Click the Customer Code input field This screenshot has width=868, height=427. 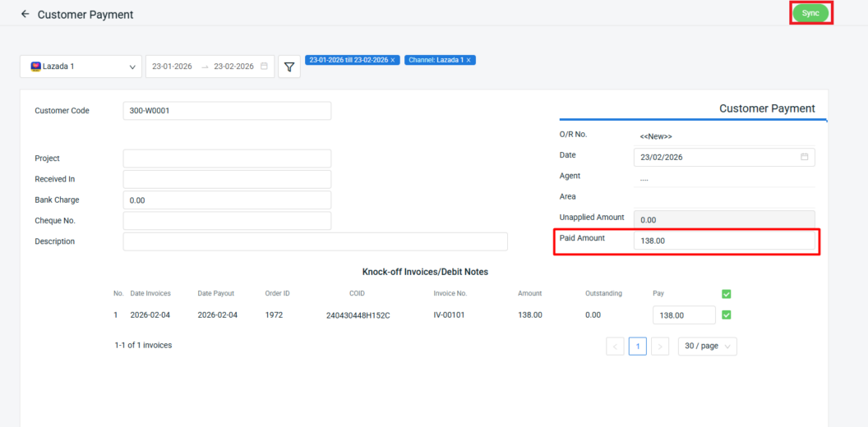point(227,111)
